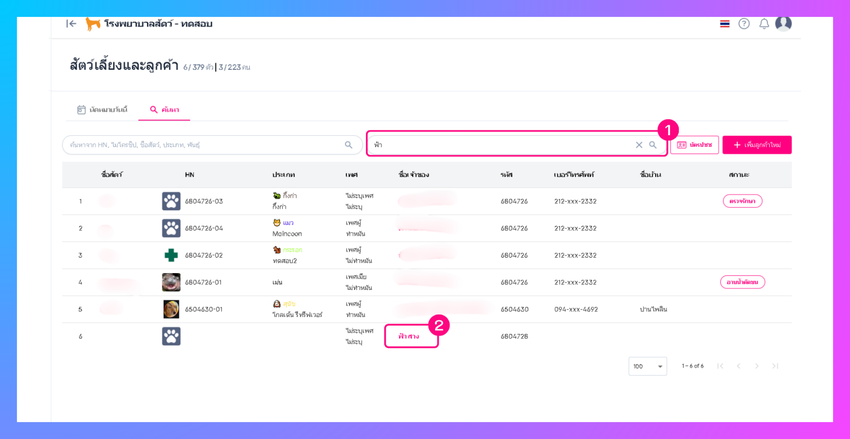Click the pink add new customer button
This screenshot has height=439, width=850.
point(757,145)
